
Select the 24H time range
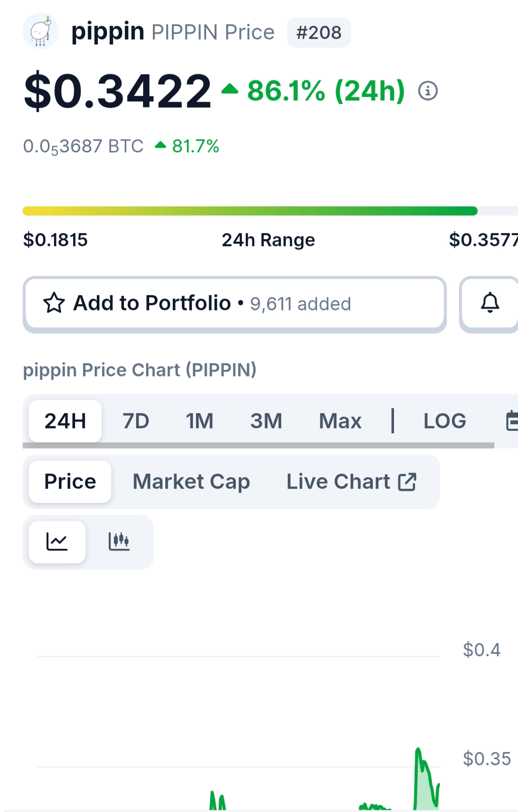(65, 421)
